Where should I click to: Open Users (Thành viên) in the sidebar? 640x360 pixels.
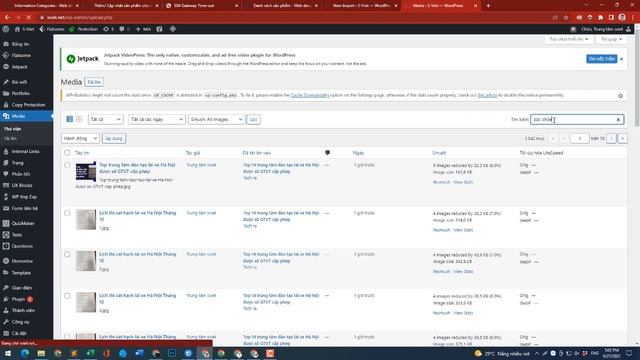click(23, 310)
